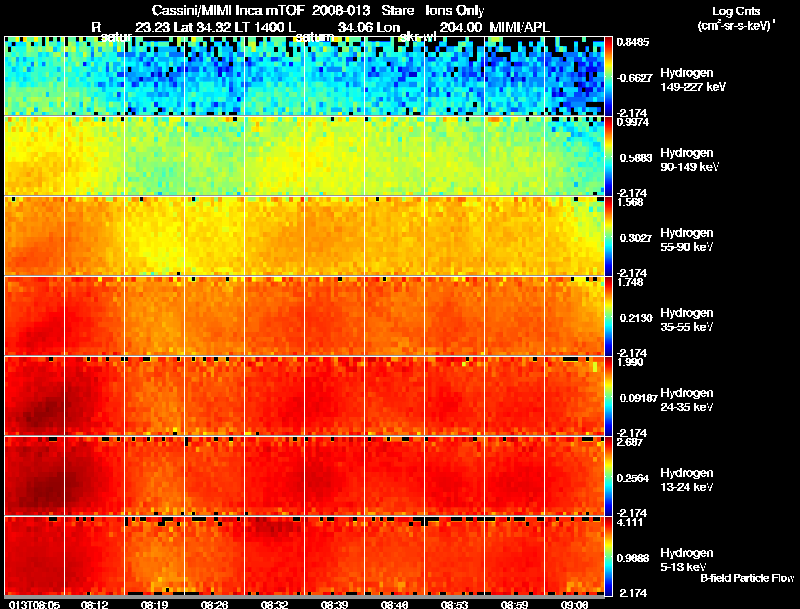This screenshot has height=609, width=800.
Task: Click the color scale bar beside Hydrogen 90-149 keV
Action: click(x=608, y=156)
